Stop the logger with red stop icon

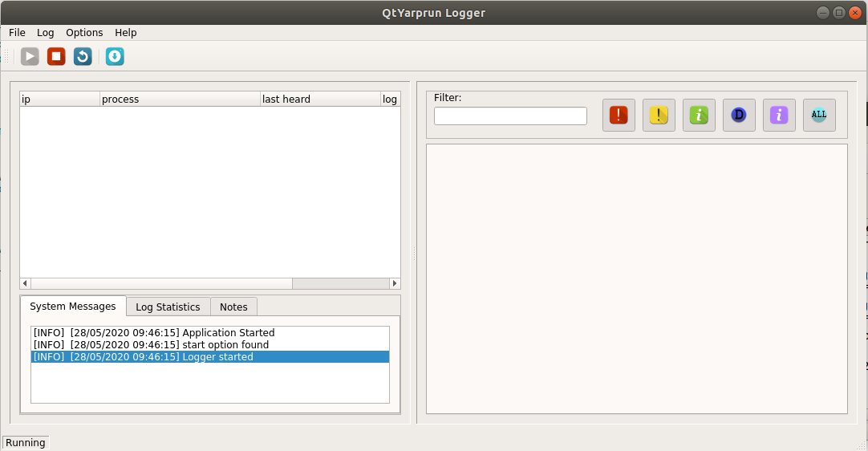pyautogui.click(x=56, y=56)
